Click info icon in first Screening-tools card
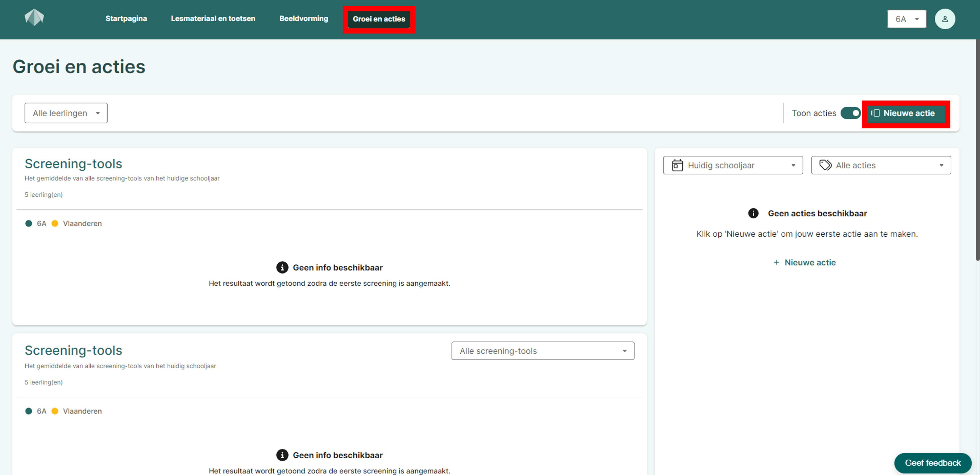Screen dimensions: 980x475 (x=282, y=267)
